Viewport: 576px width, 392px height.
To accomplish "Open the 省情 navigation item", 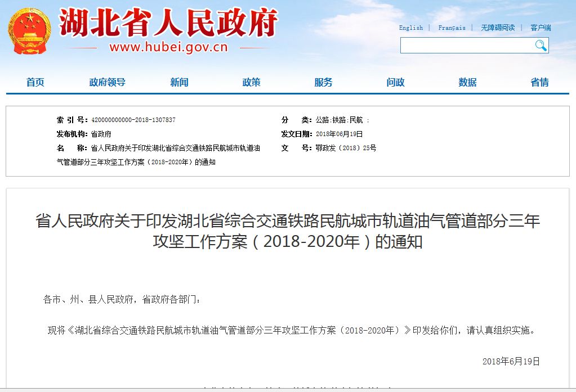I will tap(539, 82).
